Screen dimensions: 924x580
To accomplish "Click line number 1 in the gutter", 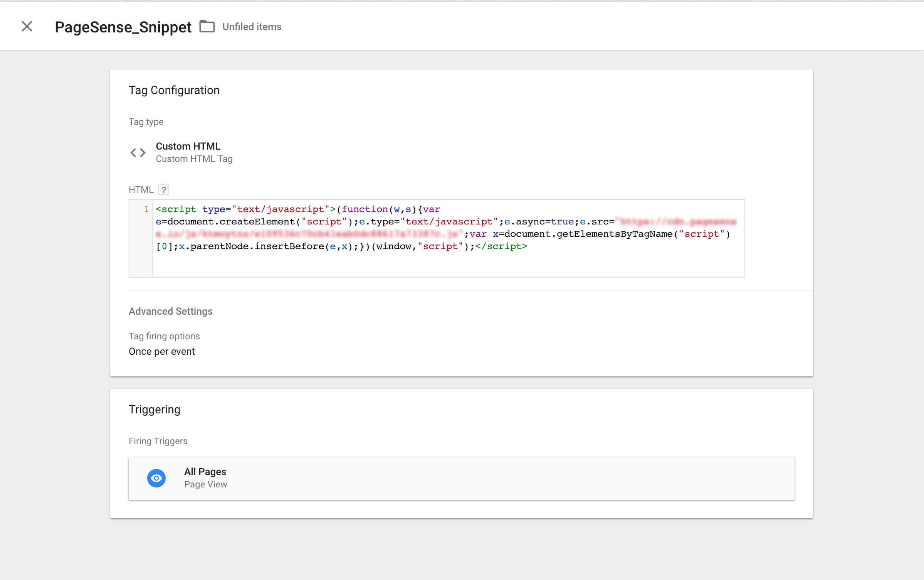I will click(x=146, y=209).
